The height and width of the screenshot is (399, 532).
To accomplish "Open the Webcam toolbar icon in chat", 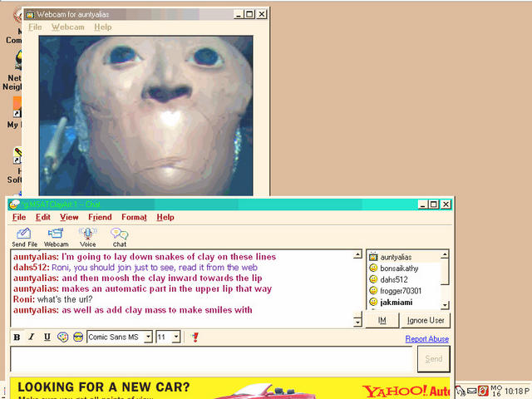I will 56,237.
